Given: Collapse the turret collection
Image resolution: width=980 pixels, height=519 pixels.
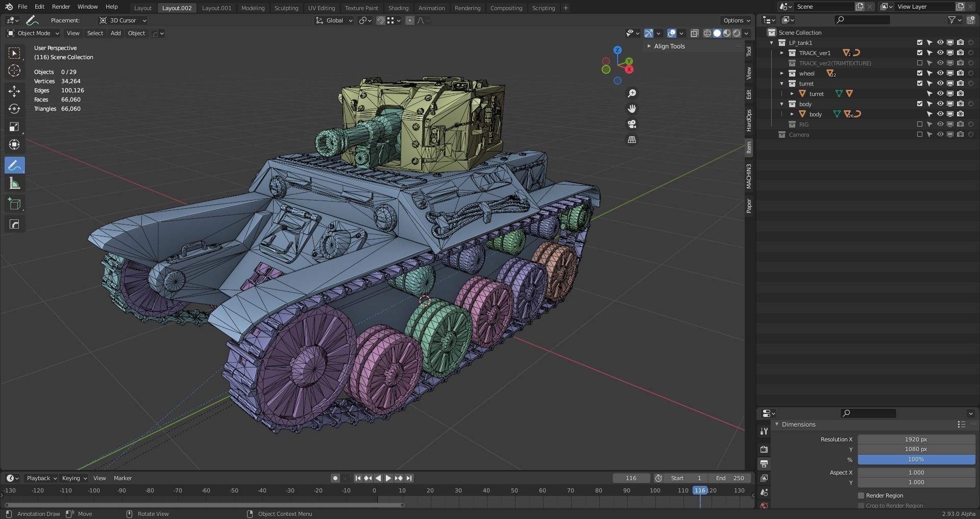Looking at the screenshot, I should [781, 84].
